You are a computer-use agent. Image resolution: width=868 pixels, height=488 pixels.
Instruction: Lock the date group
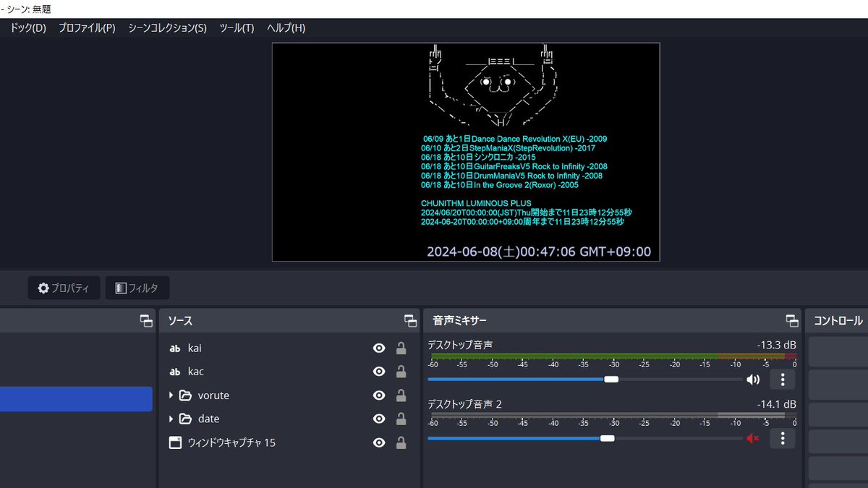401,419
